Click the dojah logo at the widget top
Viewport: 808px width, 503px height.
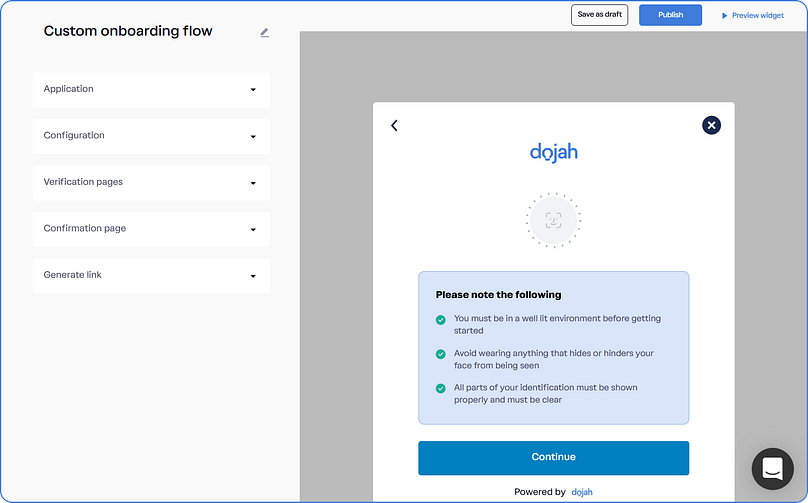point(553,153)
